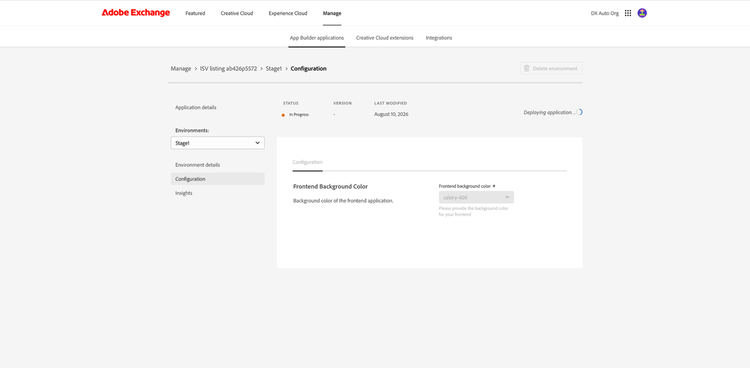
Task: Open the celery-400 background color dropdown
Action: click(476, 197)
